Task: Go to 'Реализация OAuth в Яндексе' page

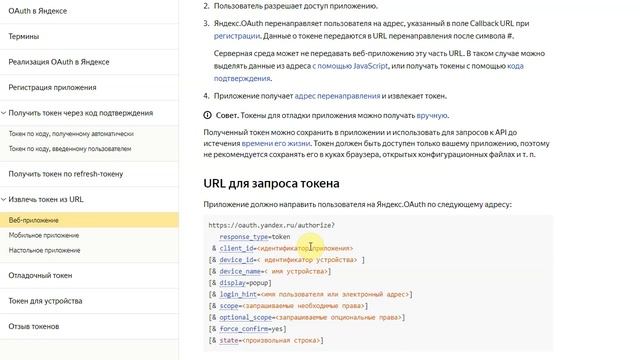Action: click(59, 62)
